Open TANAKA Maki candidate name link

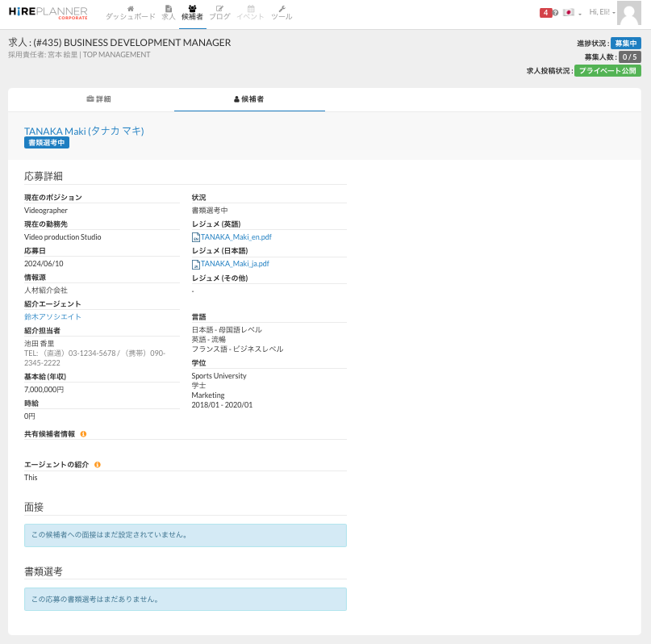84,131
